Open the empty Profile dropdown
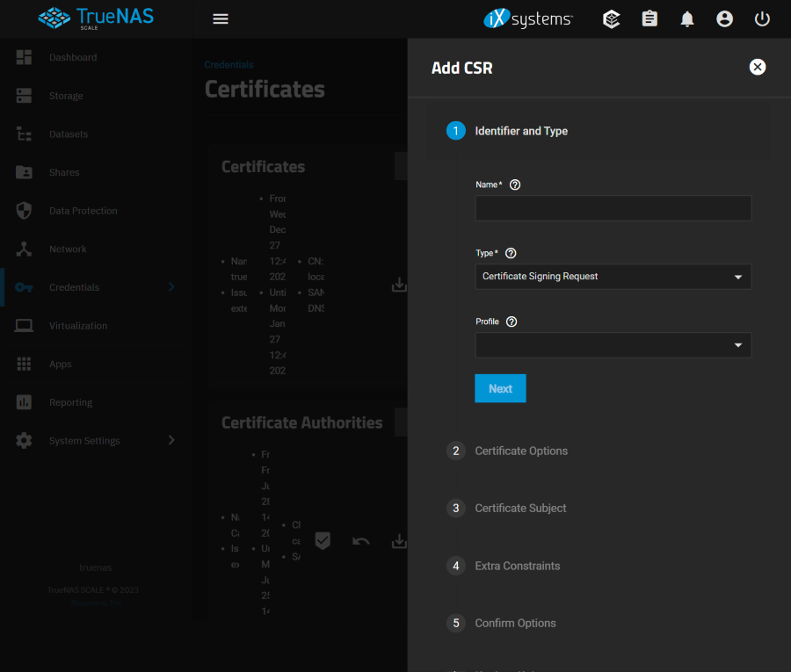 point(613,345)
